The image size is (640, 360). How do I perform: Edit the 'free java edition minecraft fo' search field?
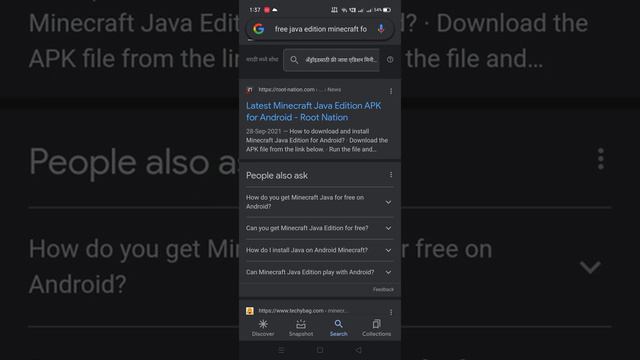tap(321, 29)
